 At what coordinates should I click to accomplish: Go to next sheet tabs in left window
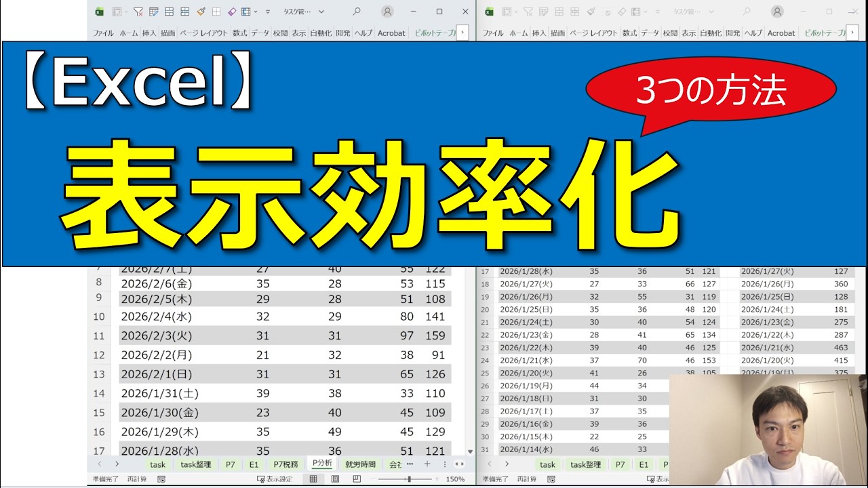[117, 464]
